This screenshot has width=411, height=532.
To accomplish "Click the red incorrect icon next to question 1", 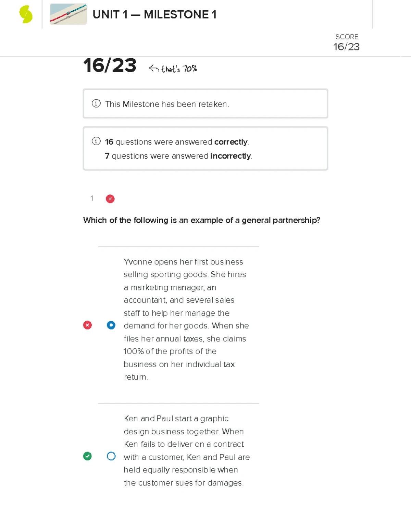I will tap(110, 199).
